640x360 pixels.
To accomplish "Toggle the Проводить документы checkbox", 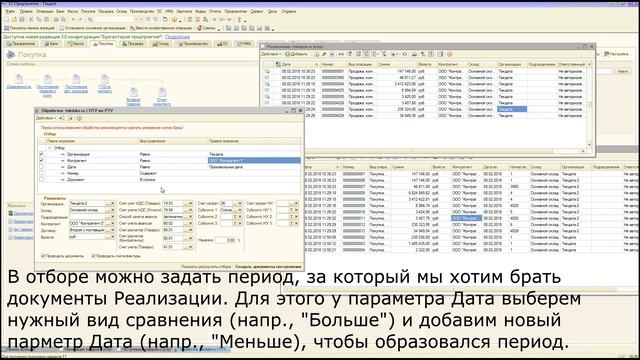I will 43,256.
